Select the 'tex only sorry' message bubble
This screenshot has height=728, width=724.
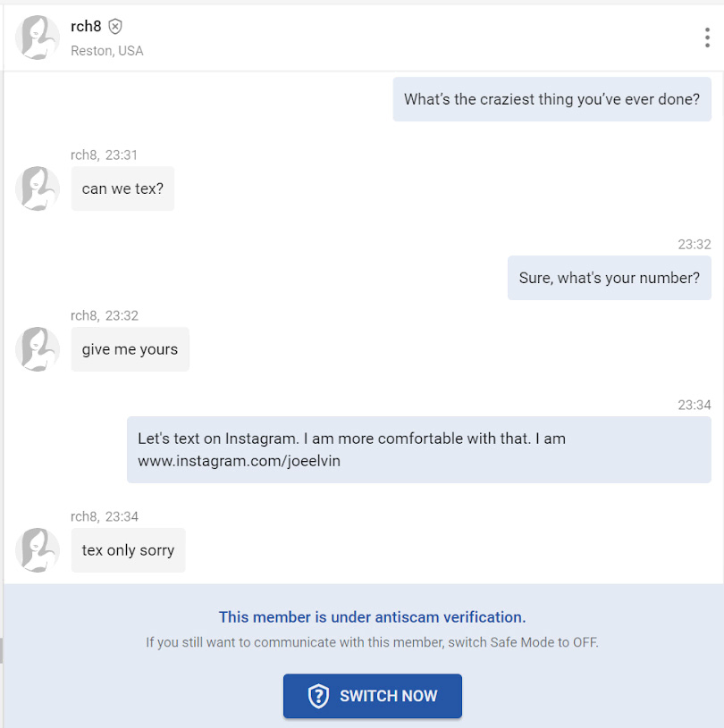click(x=128, y=550)
